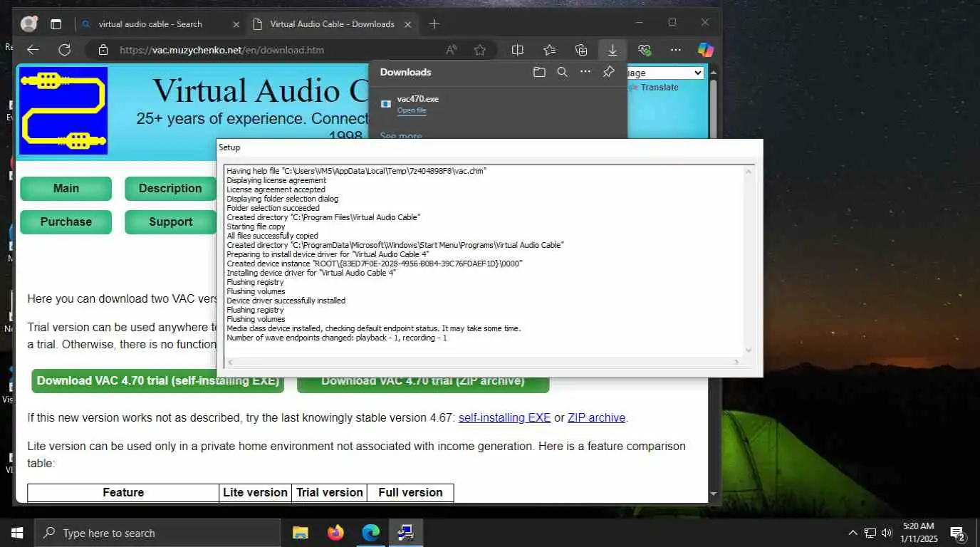Image resolution: width=980 pixels, height=547 pixels.
Task: Open the Description page button
Action: click(x=170, y=189)
